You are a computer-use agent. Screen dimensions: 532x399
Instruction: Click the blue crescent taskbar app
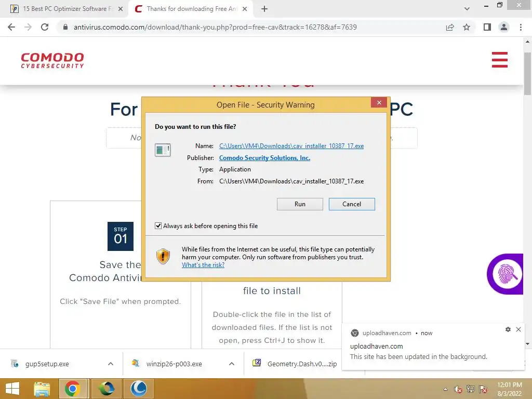(139, 389)
